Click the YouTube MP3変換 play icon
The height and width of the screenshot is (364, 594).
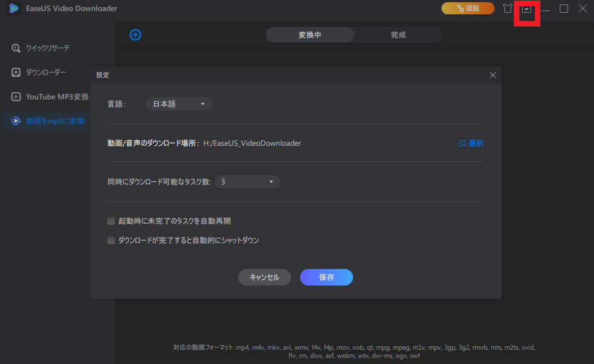click(x=16, y=97)
